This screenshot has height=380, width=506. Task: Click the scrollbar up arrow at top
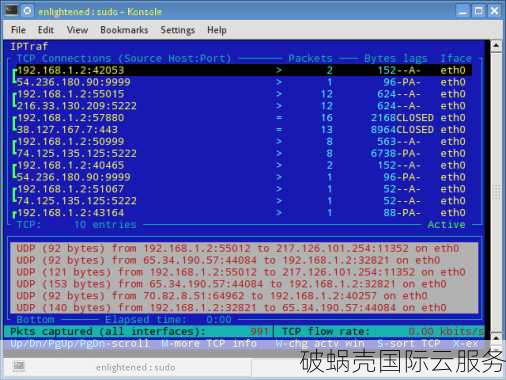pos(496,46)
